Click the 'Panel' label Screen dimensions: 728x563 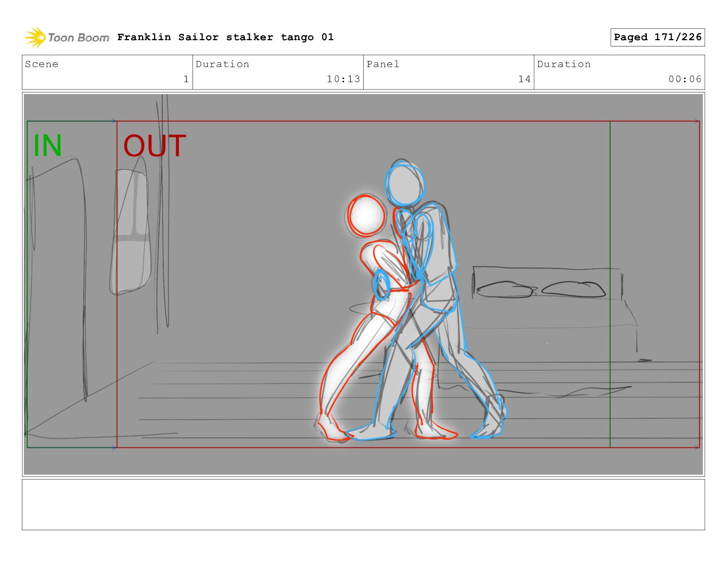click(x=383, y=64)
